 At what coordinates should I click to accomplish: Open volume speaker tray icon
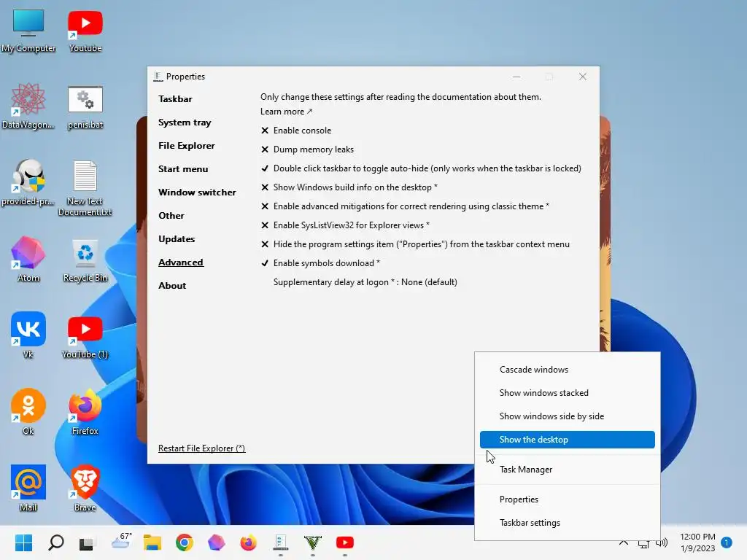click(662, 542)
